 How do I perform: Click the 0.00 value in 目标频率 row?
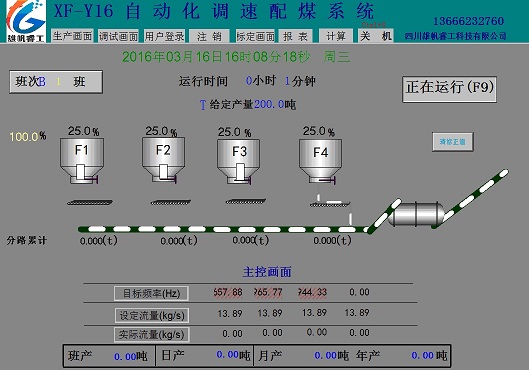[x=359, y=292]
